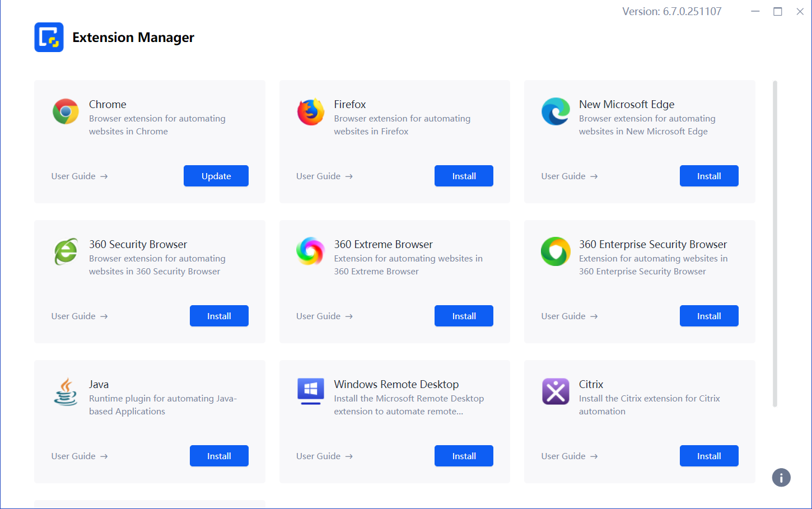This screenshot has width=812, height=509.
Task: Click the Extension Manager logo
Action: tap(49, 38)
